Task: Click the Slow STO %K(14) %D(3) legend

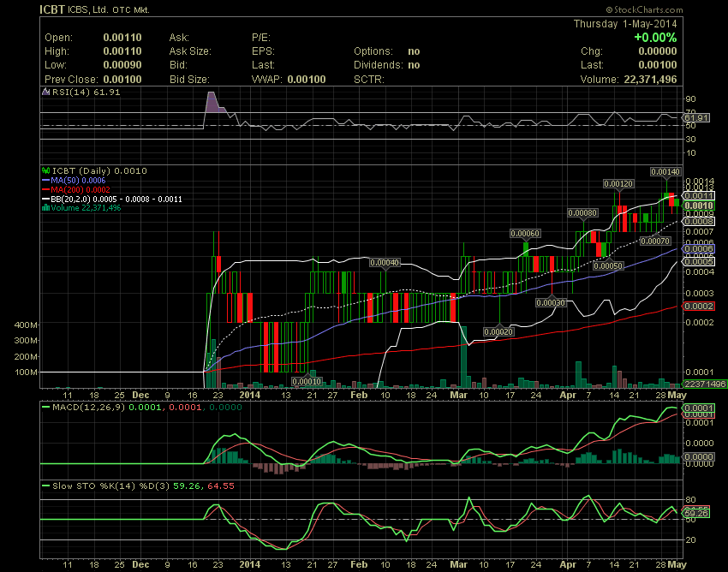Action: click(111, 486)
